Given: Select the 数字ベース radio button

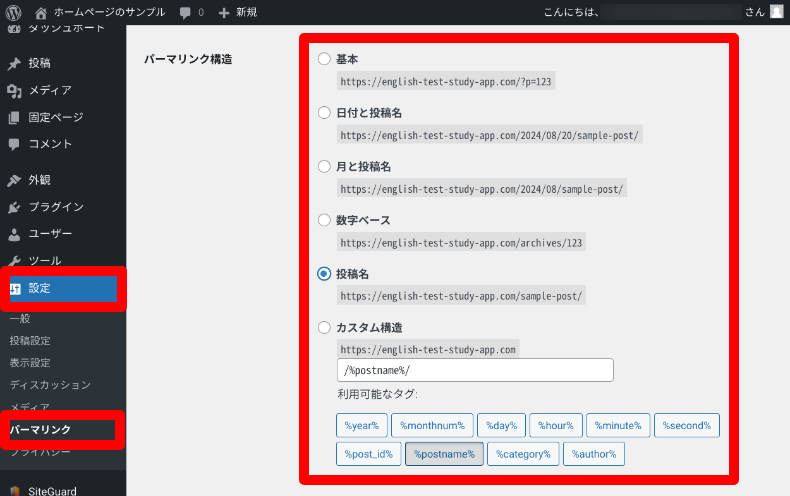Looking at the screenshot, I should [324, 220].
